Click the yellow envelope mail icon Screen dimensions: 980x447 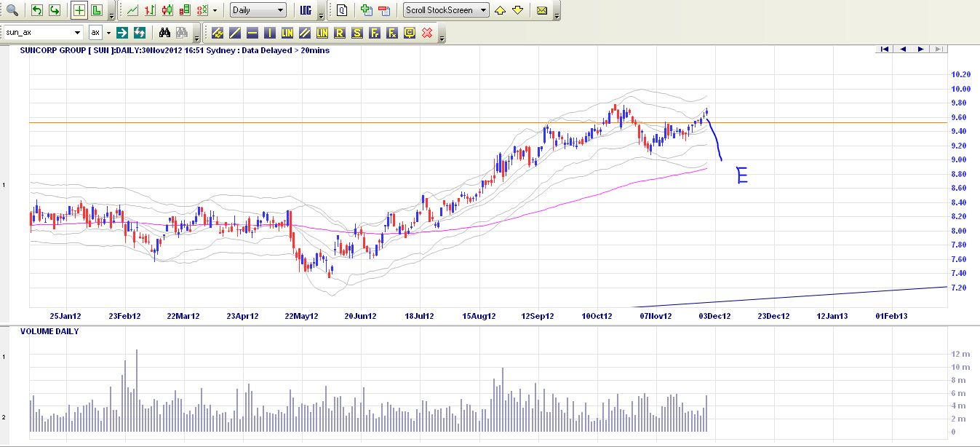(x=542, y=10)
